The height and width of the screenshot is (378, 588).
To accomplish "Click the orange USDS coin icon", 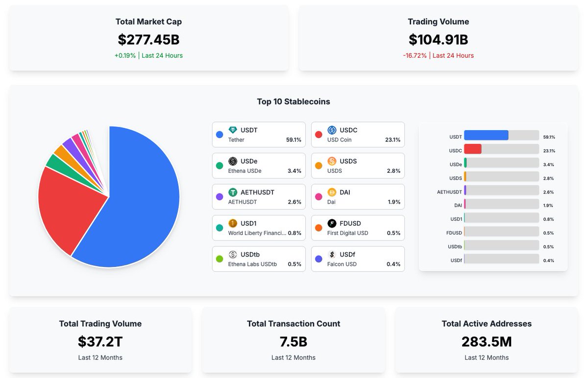I will tap(332, 161).
